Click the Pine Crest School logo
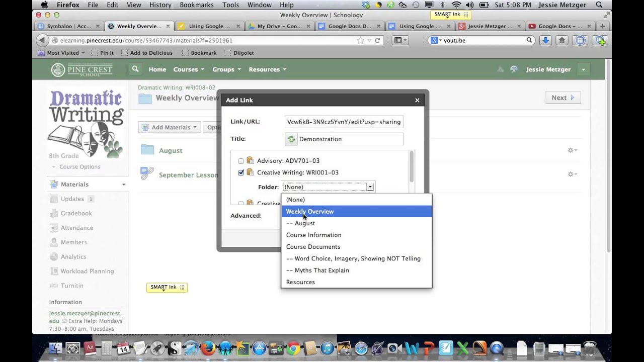Viewport: 644px width, 362px height. point(82,69)
